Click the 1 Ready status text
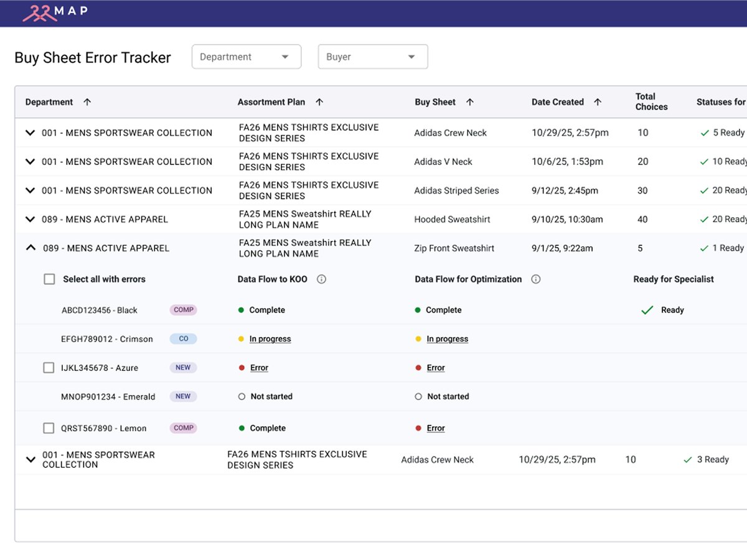Screen dimensions: 747x560 pyautogui.click(x=728, y=248)
